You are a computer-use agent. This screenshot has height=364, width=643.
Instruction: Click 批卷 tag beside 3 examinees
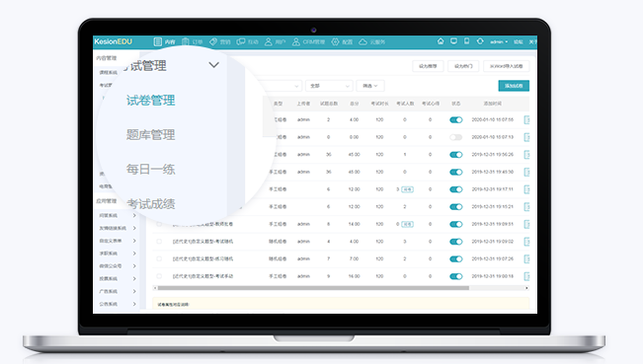click(408, 189)
